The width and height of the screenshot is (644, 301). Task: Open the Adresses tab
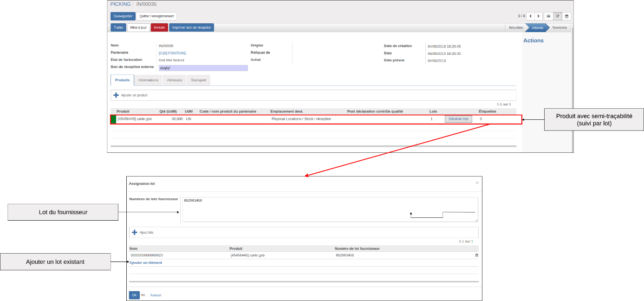click(175, 80)
